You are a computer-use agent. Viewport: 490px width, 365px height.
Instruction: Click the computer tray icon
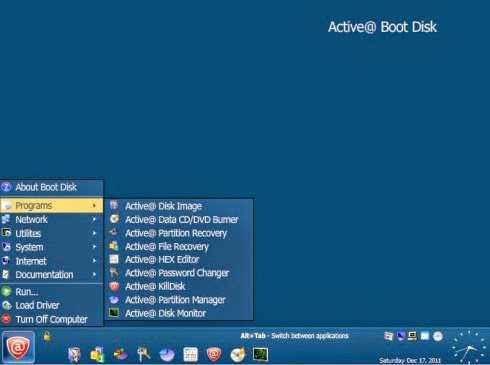[x=413, y=336]
